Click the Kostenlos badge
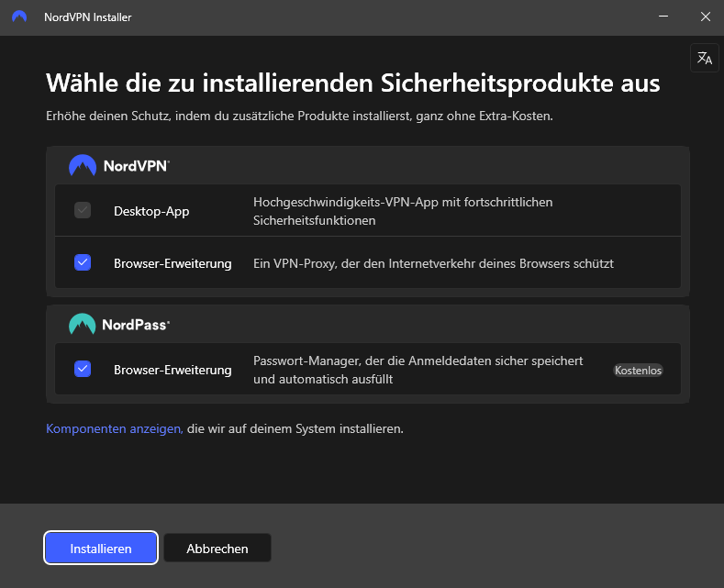The height and width of the screenshot is (588, 724). pos(638,371)
